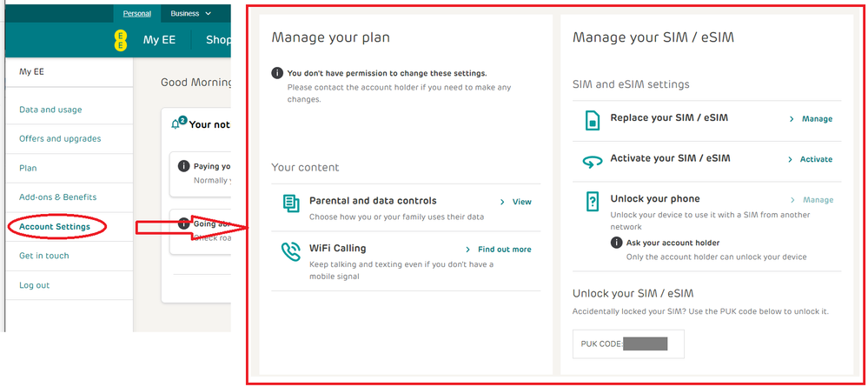Screen dimensions: 868x387
Task: Click the Replace your SIM card icon
Action: tap(593, 120)
